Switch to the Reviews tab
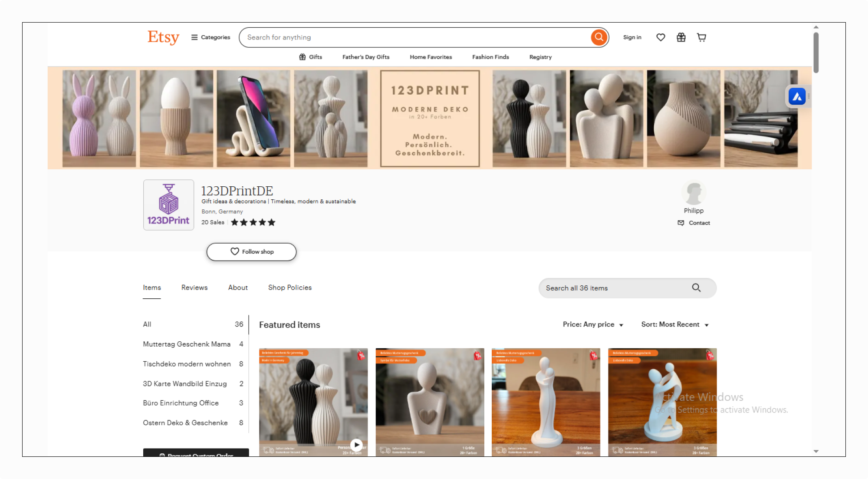This screenshot has width=868, height=479. 194,287
